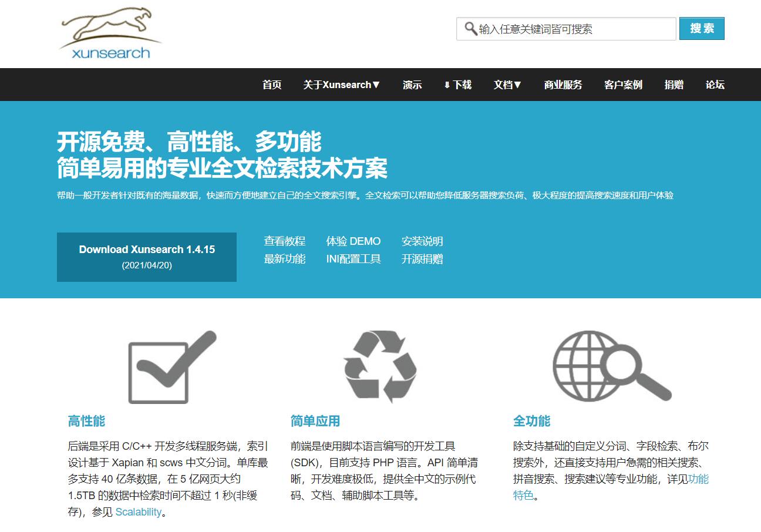Open the 演示 nav item
The height and width of the screenshot is (532, 761).
coord(412,85)
